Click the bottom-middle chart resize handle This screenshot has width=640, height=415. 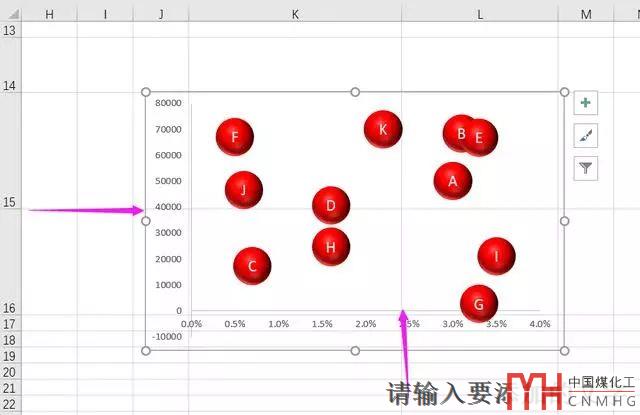coord(355,351)
